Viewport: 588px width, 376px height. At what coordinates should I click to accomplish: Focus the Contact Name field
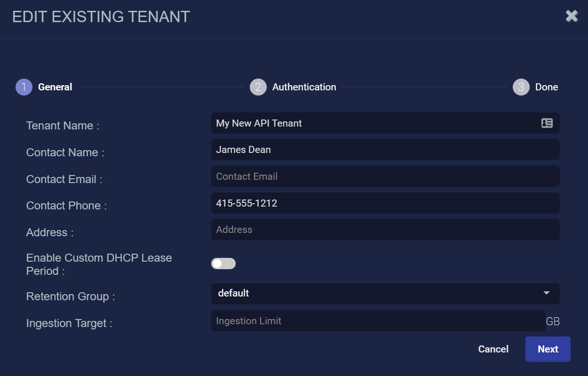[x=385, y=150]
